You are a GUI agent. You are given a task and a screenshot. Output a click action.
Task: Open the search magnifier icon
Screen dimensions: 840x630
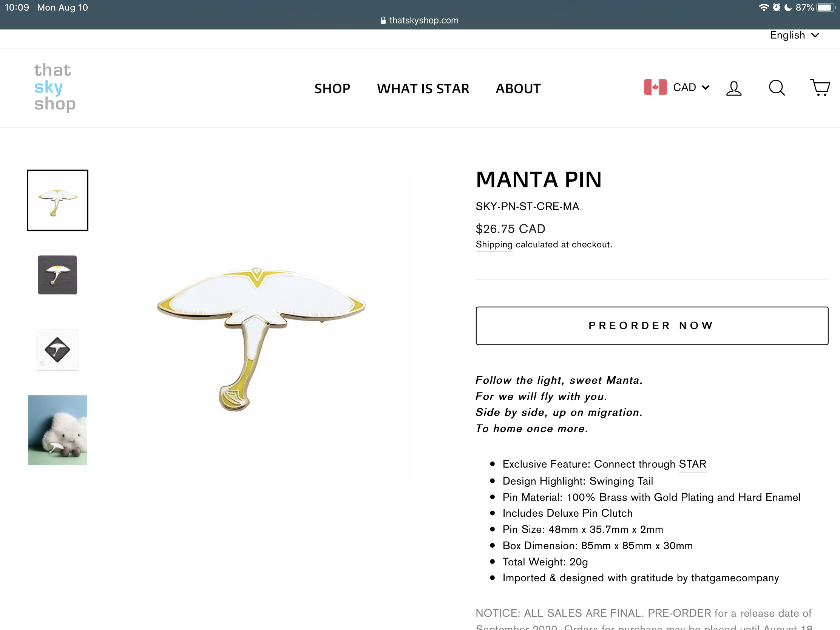(777, 88)
